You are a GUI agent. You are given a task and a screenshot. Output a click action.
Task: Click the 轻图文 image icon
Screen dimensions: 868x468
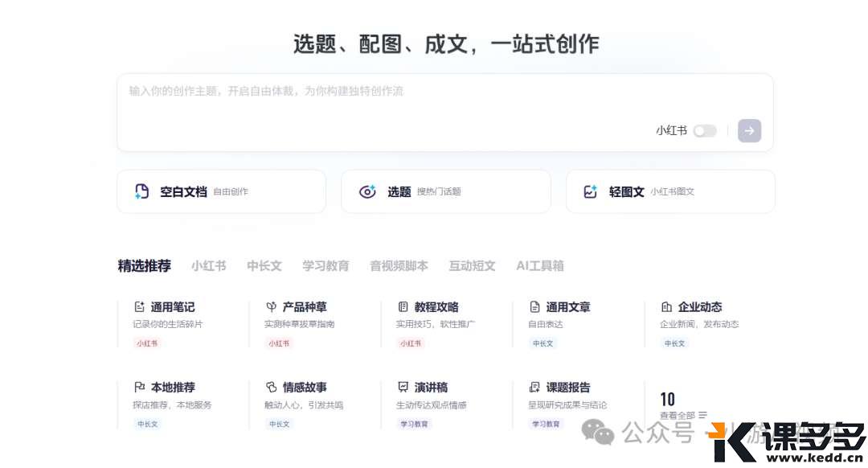[x=591, y=191]
